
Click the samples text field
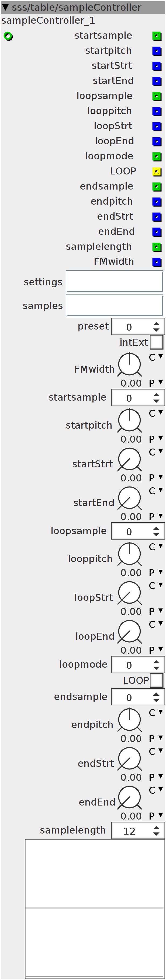click(x=115, y=305)
